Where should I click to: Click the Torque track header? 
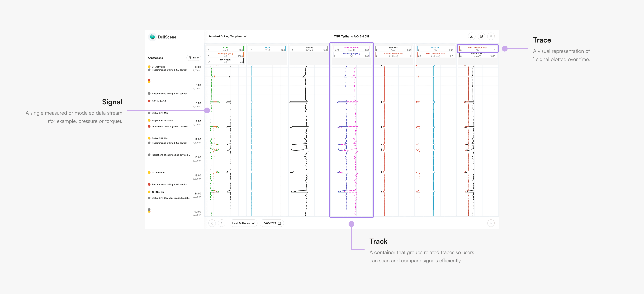pyautogui.click(x=309, y=48)
